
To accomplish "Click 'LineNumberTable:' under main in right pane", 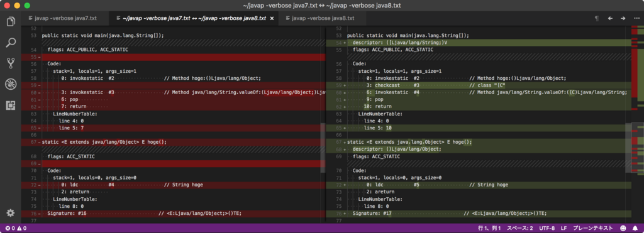I will [x=380, y=114].
